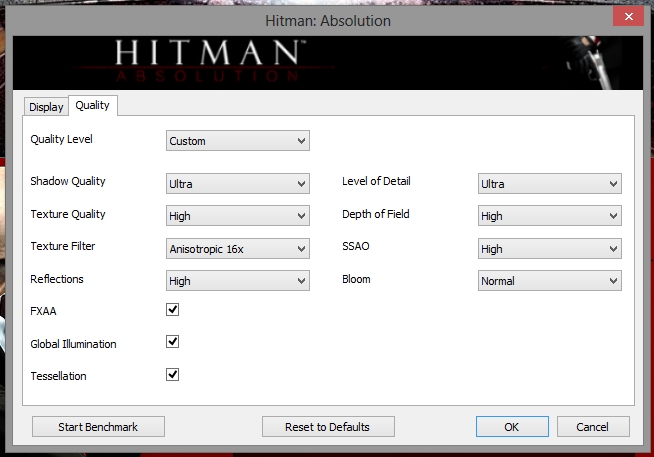The height and width of the screenshot is (457, 654).
Task: Click the Tessellation label text
Action: (x=58, y=376)
